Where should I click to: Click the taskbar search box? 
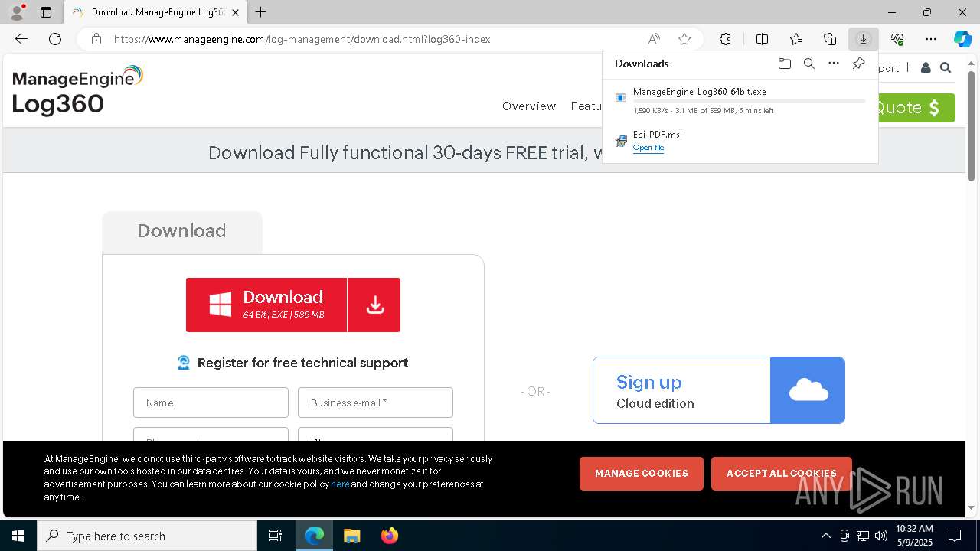click(x=147, y=536)
